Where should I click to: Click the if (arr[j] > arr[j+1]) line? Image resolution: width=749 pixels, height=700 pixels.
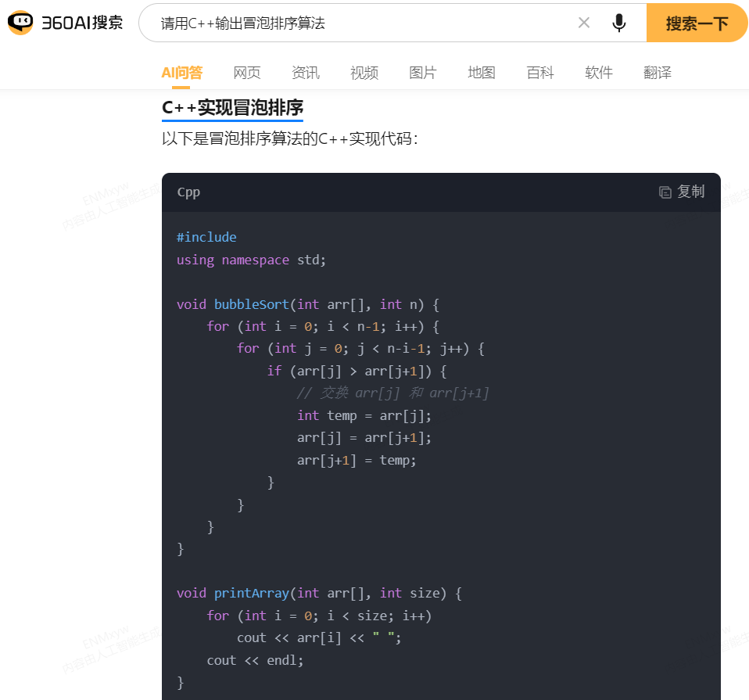(x=357, y=372)
